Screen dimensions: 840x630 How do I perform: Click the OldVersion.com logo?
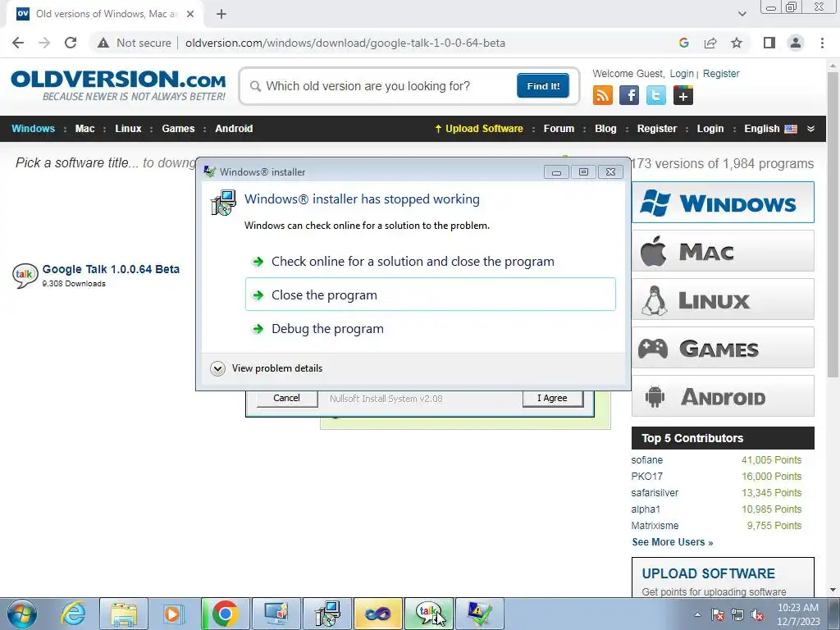tap(118, 84)
